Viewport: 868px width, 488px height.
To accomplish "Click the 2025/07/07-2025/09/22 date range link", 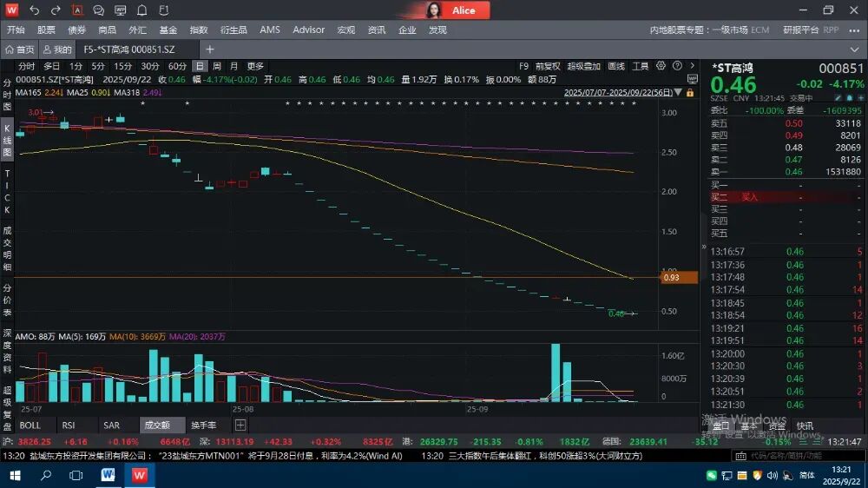I will [618, 93].
